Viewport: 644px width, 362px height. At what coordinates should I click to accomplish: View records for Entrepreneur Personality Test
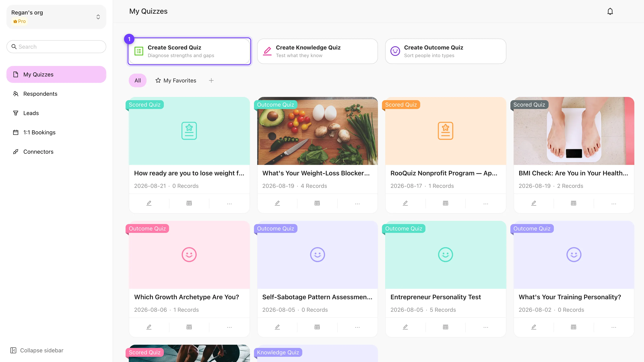446,327
